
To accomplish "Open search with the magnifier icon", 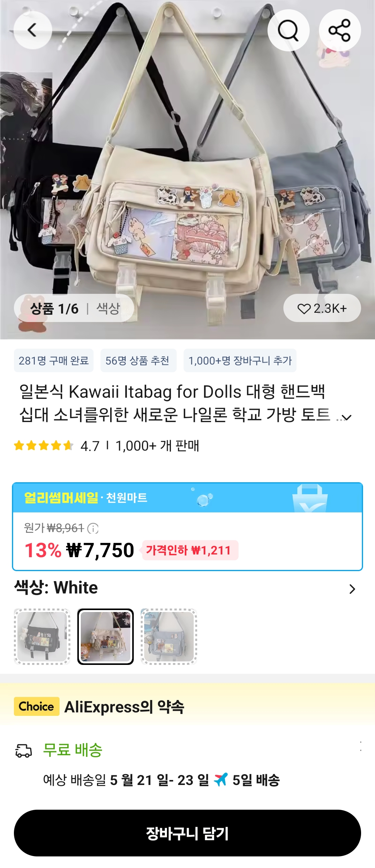I will 288,30.
